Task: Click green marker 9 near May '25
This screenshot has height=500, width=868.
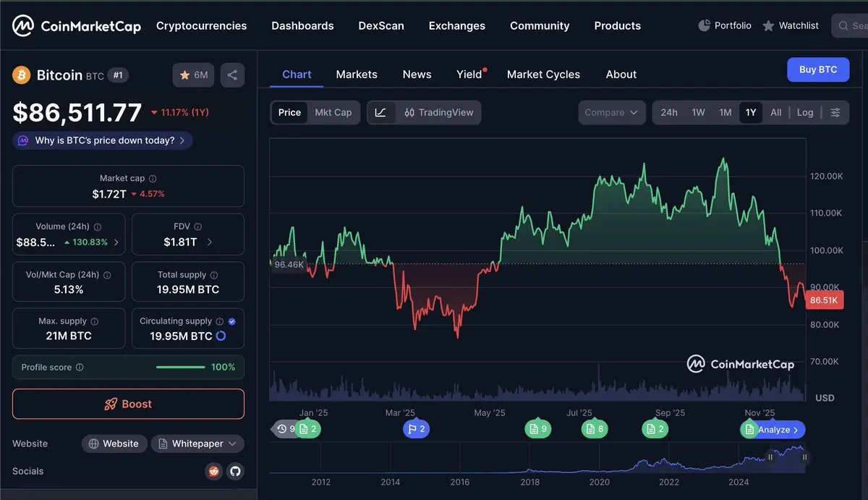Action: click(538, 429)
